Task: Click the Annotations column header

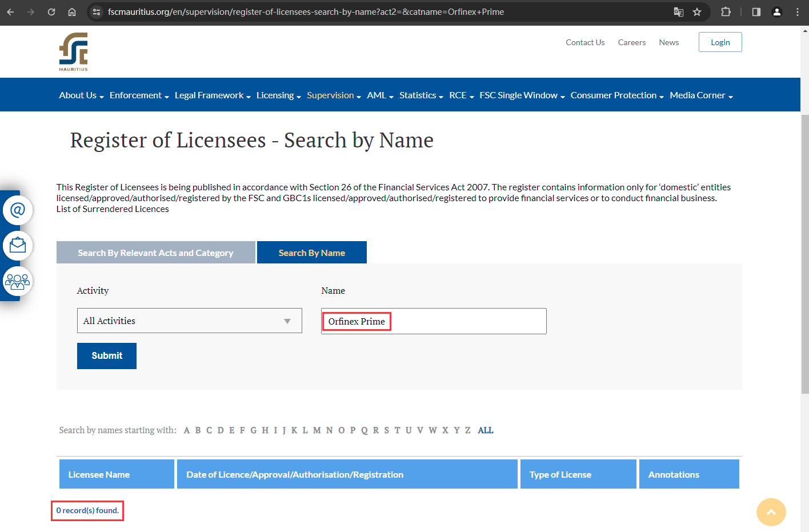Action: [689, 474]
